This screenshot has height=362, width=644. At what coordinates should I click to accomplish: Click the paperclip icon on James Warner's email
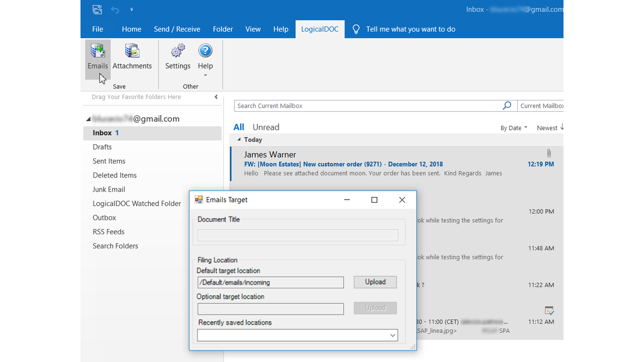point(549,153)
